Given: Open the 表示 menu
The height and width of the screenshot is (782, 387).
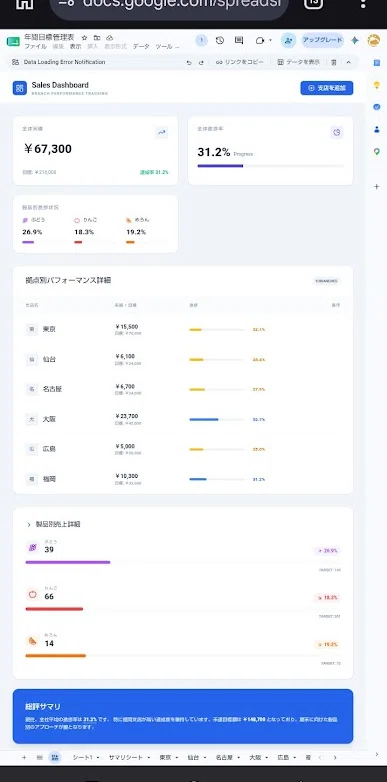Looking at the screenshot, I should (75, 46).
